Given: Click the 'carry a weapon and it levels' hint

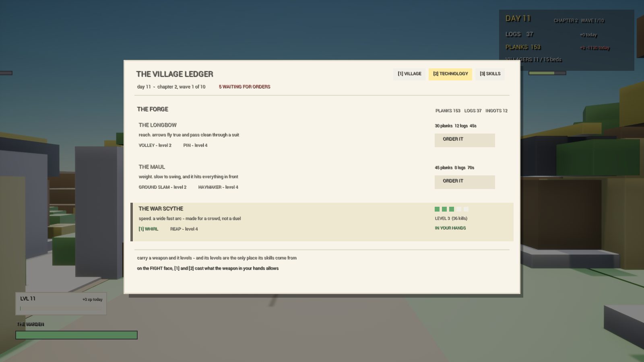Looking at the screenshot, I should tap(217, 258).
